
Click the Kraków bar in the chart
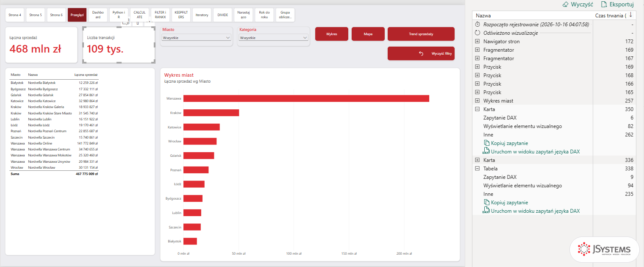click(x=211, y=113)
